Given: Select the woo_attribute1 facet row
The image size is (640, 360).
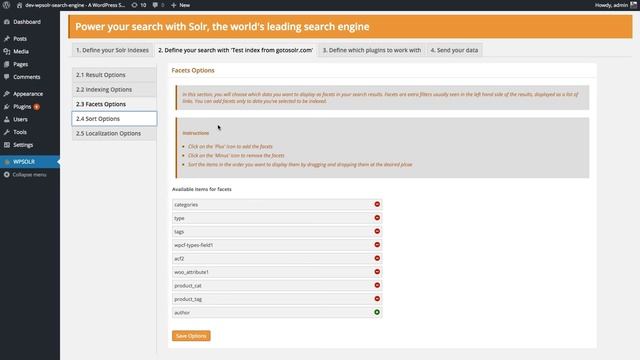Looking at the screenshot, I should [277, 272].
